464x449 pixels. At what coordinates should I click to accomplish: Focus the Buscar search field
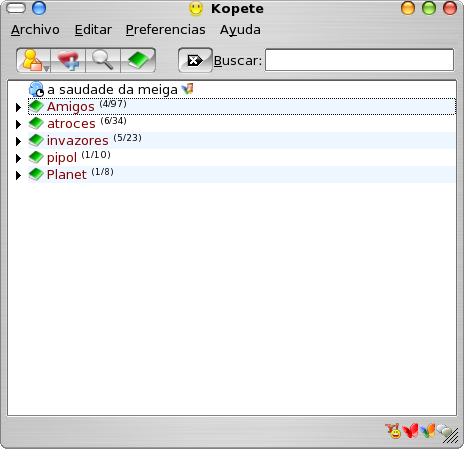point(359,60)
